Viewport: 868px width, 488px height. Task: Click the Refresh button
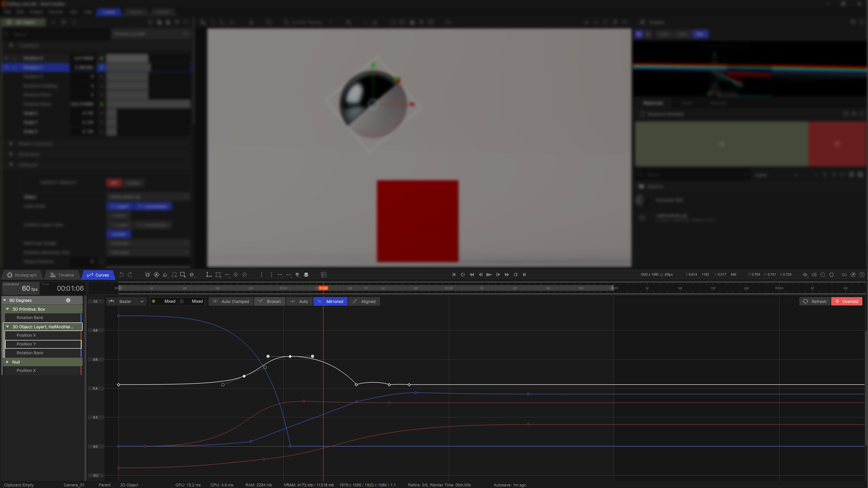814,302
